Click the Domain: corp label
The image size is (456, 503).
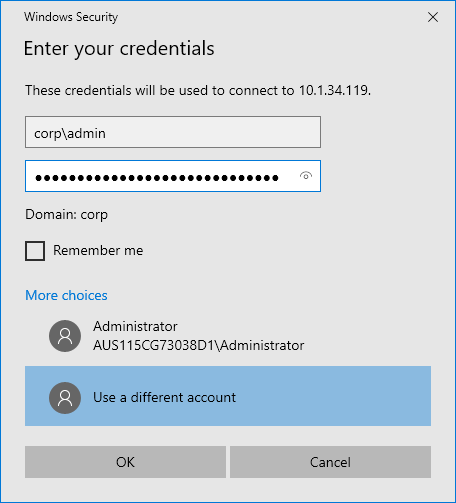coord(66,214)
